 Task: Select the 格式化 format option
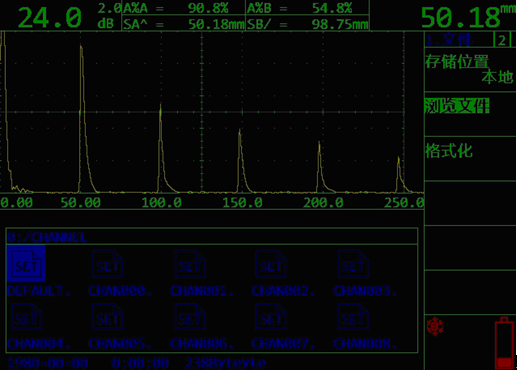(x=449, y=150)
